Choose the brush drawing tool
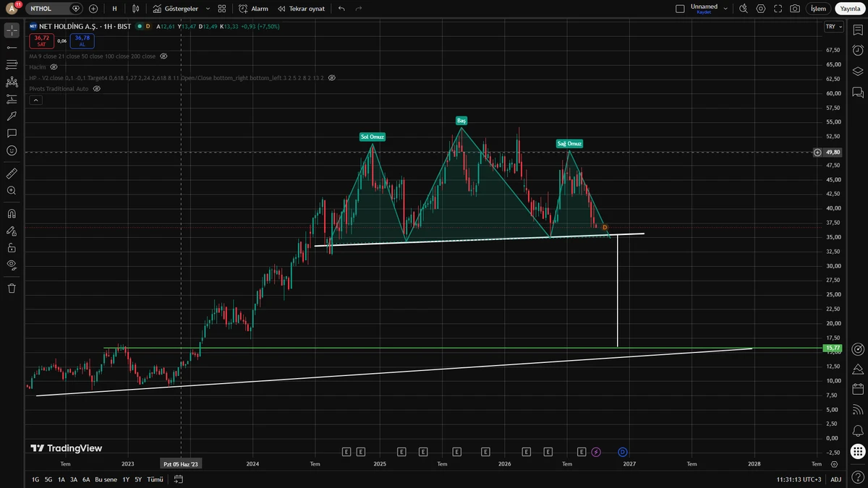 [x=12, y=116]
